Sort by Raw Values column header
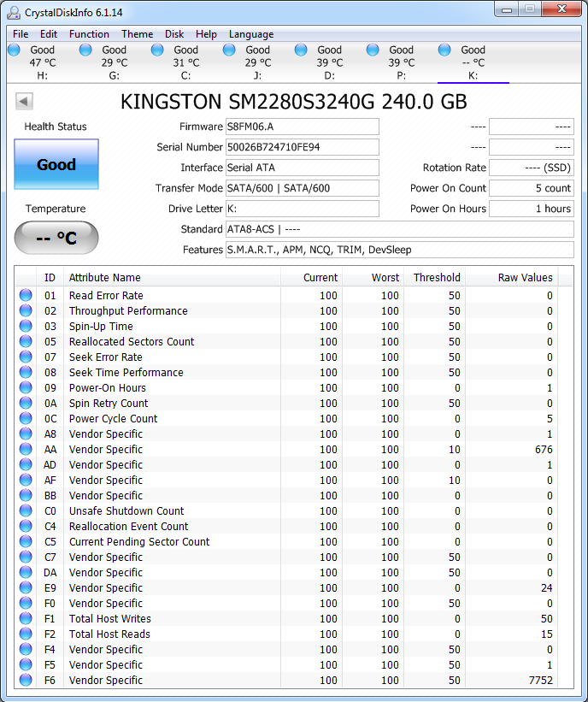The width and height of the screenshot is (588, 702). click(x=525, y=277)
